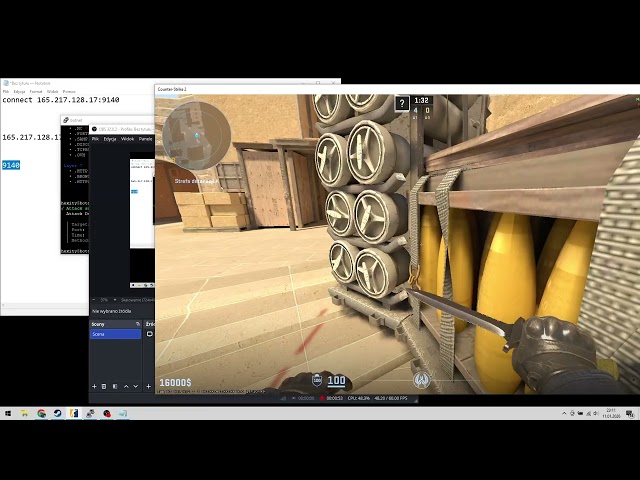
Task: Open File Explorer from the taskbar
Action: tap(25, 413)
